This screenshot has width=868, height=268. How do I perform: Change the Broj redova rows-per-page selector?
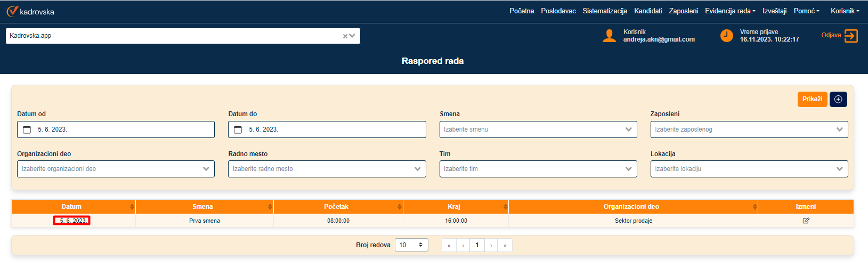click(411, 245)
